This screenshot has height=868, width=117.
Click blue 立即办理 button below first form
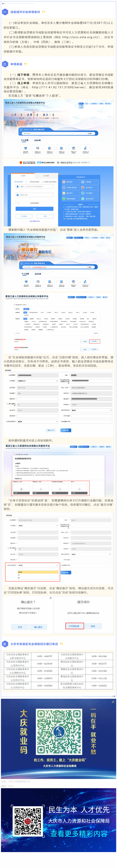[66, 430]
